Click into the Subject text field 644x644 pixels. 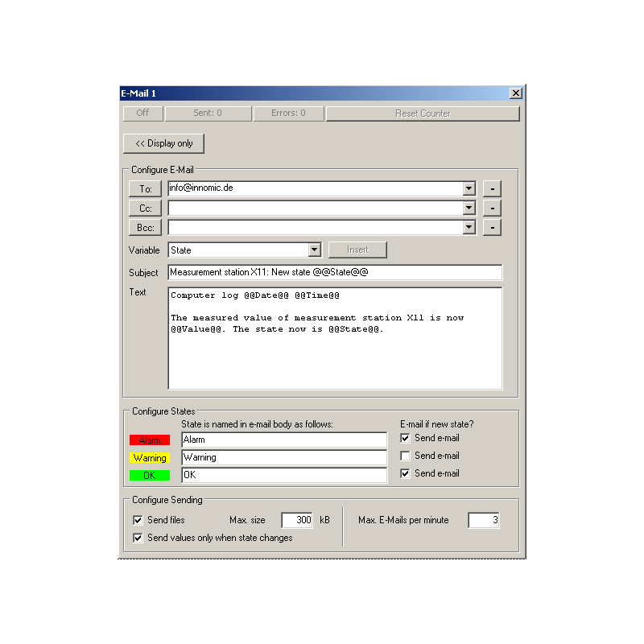pyautogui.click(x=334, y=272)
